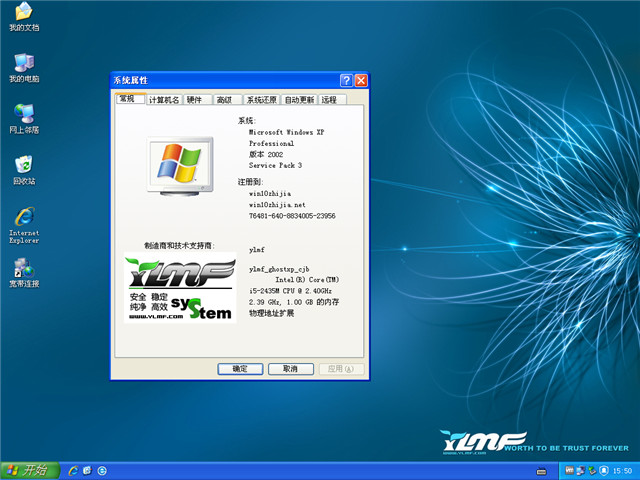640x480 pixels.
Task: Switch to the 硬件 tab
Action: (197, 100)
